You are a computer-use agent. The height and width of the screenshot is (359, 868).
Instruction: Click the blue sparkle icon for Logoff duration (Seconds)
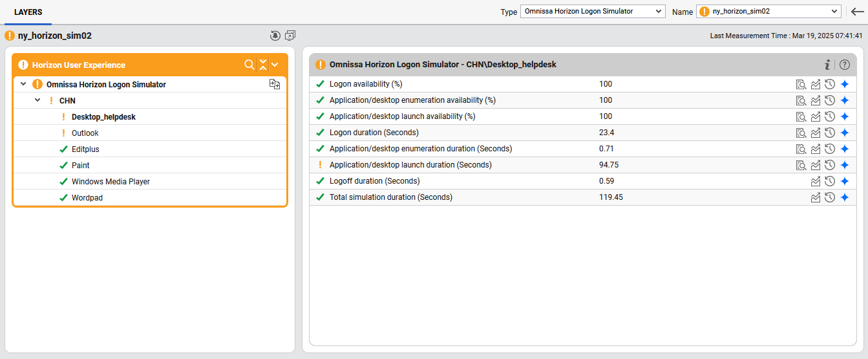[x=844, y=181]
